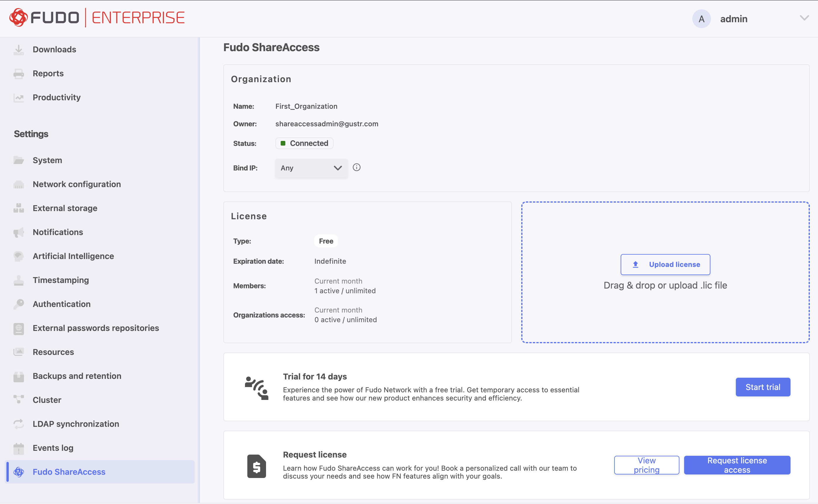The image size is (818, 504).
Task: Click the Fudo ShareAccess sidebar icon
Action: pos(19,472)
